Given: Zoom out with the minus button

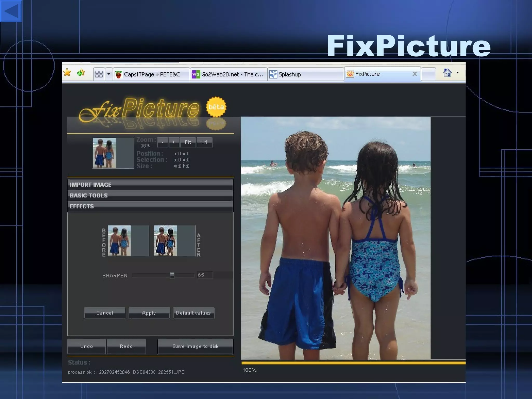Looking at the screenshot, I should pyautogui.click(x=163, y=142).
